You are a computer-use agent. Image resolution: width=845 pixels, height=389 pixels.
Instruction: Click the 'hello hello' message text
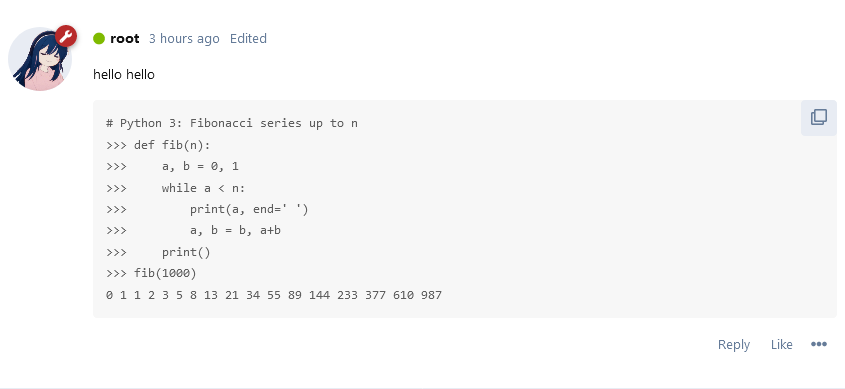coord(124,74)
